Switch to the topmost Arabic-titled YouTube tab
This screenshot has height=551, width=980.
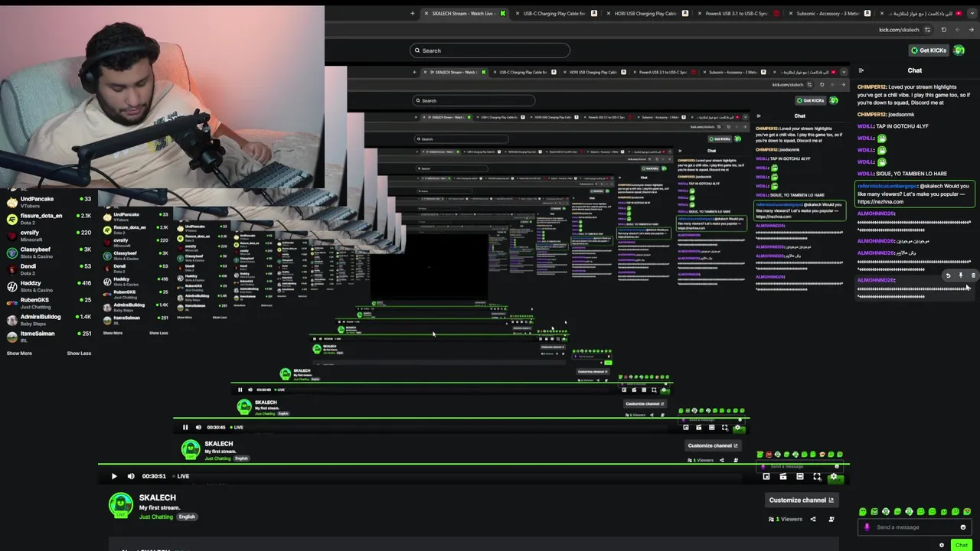[923, 13]
